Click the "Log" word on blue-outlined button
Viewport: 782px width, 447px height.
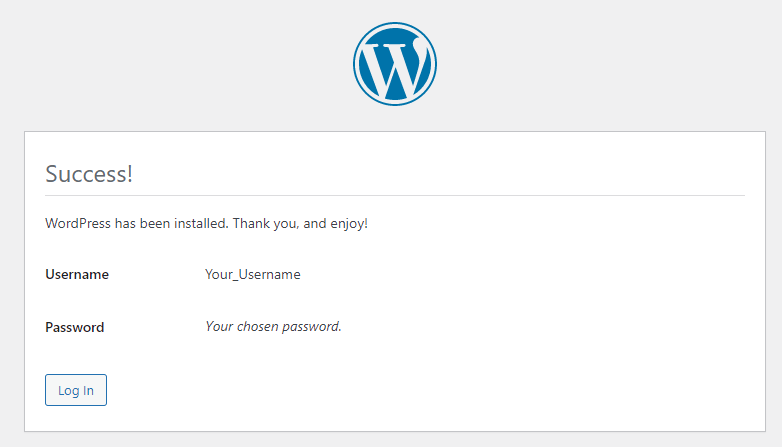coord(68,391)
